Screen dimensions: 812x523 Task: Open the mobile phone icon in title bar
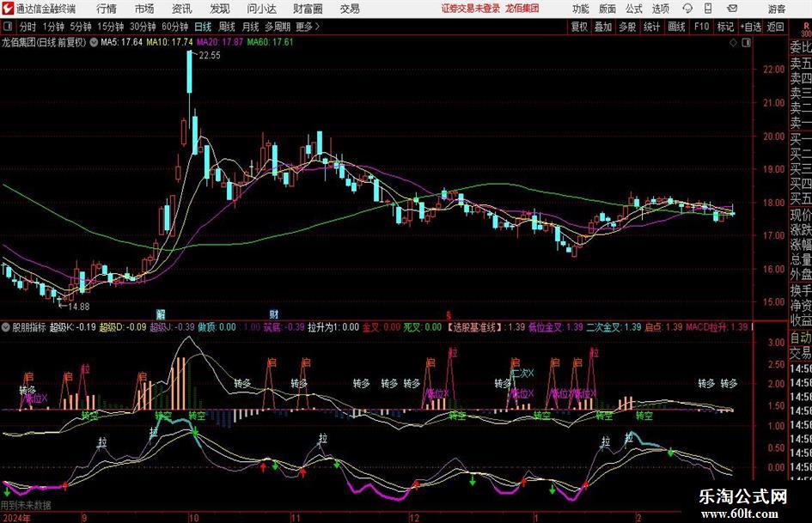(708, 9)
